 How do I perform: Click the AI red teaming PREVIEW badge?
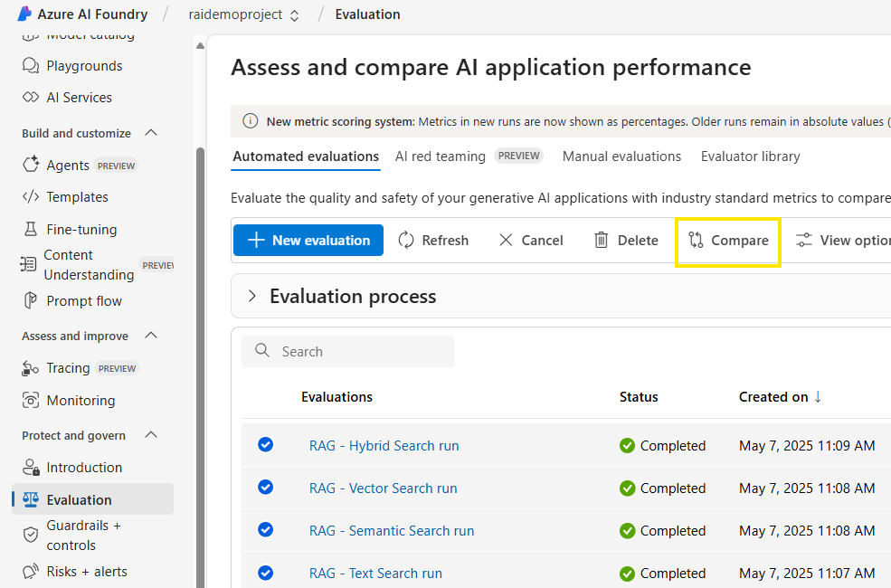(519, 156)
